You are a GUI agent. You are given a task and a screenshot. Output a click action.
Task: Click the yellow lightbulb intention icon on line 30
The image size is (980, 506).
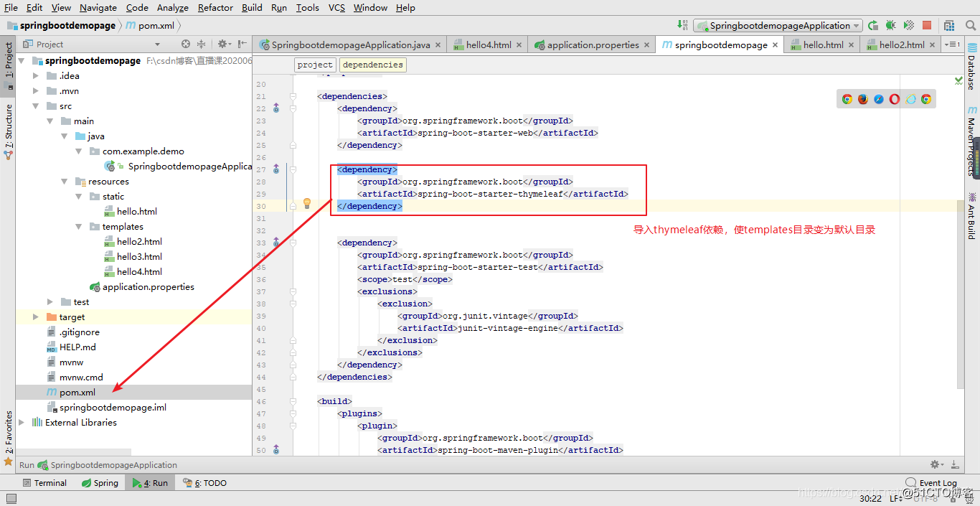[x=307, y=203]
